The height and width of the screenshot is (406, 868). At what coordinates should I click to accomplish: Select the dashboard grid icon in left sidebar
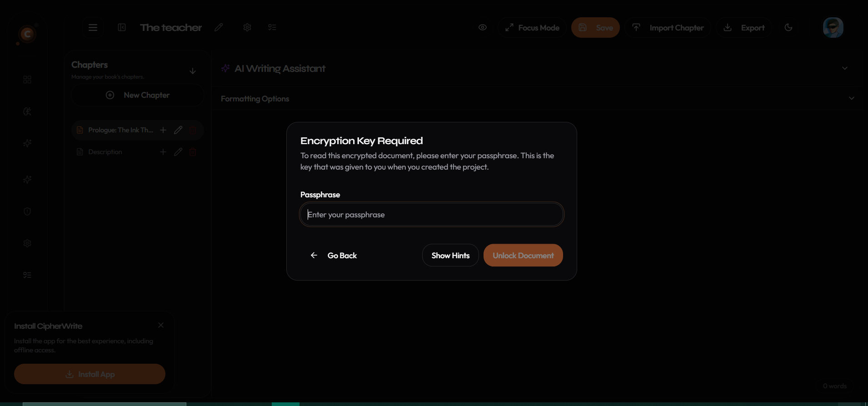[27, 79]
